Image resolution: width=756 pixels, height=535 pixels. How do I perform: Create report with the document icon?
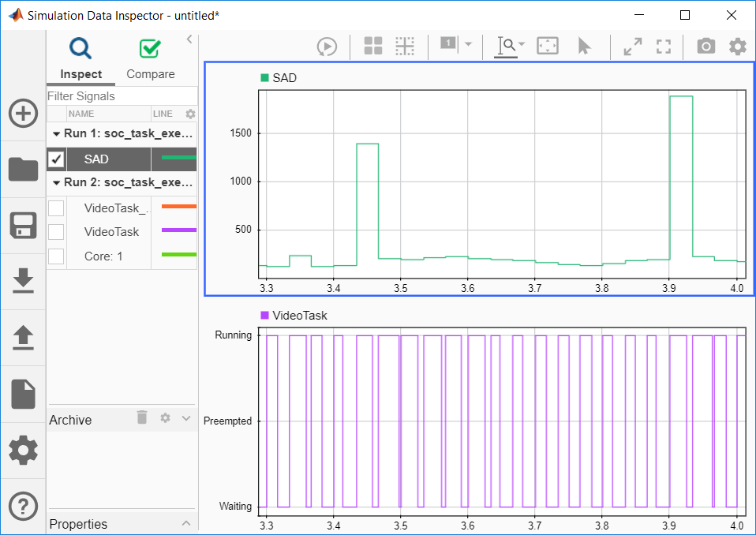tap(23, 394)
